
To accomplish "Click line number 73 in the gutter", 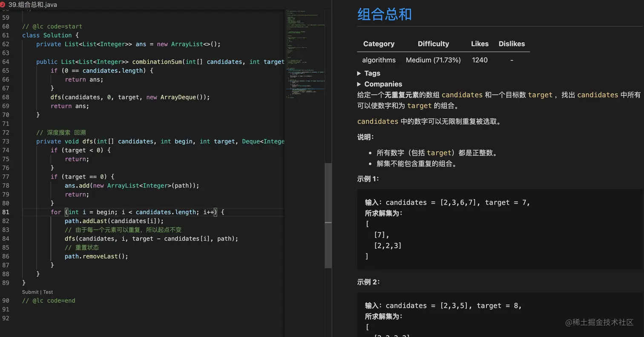I will click(6, 141).
